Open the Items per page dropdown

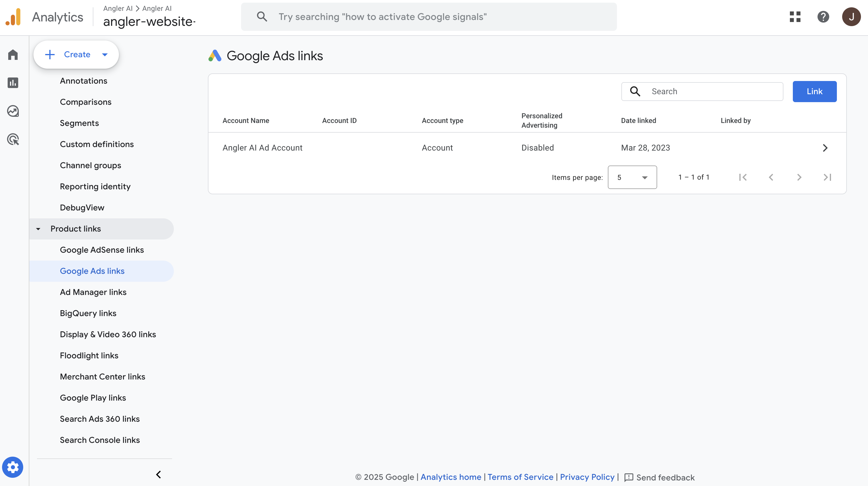[x=632, y=177]
